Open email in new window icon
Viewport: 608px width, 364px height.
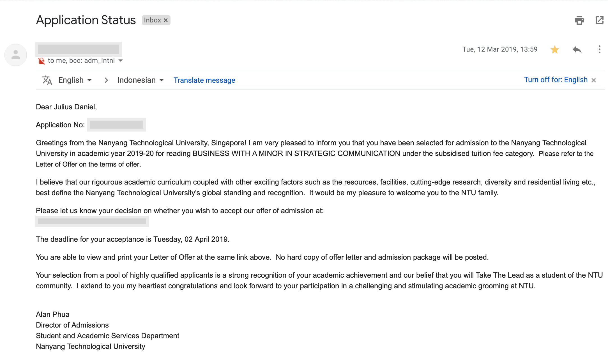tap(599, 20)
